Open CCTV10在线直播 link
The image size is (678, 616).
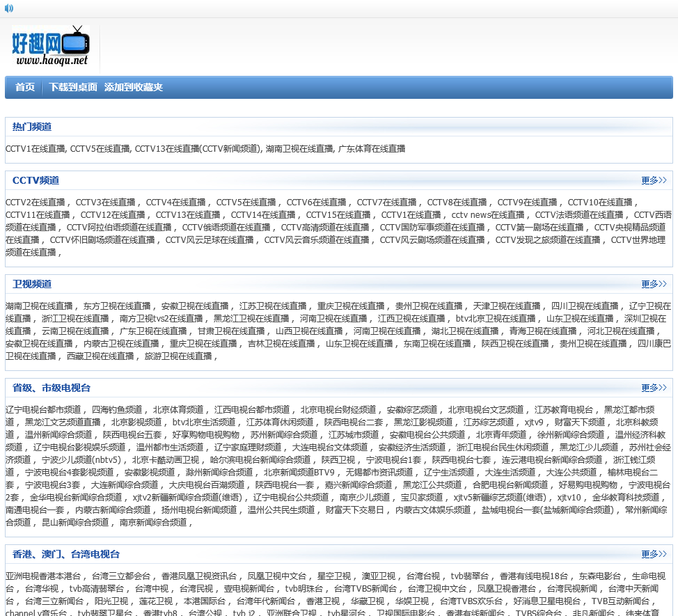pyautogui.click(x=600, y=203)
